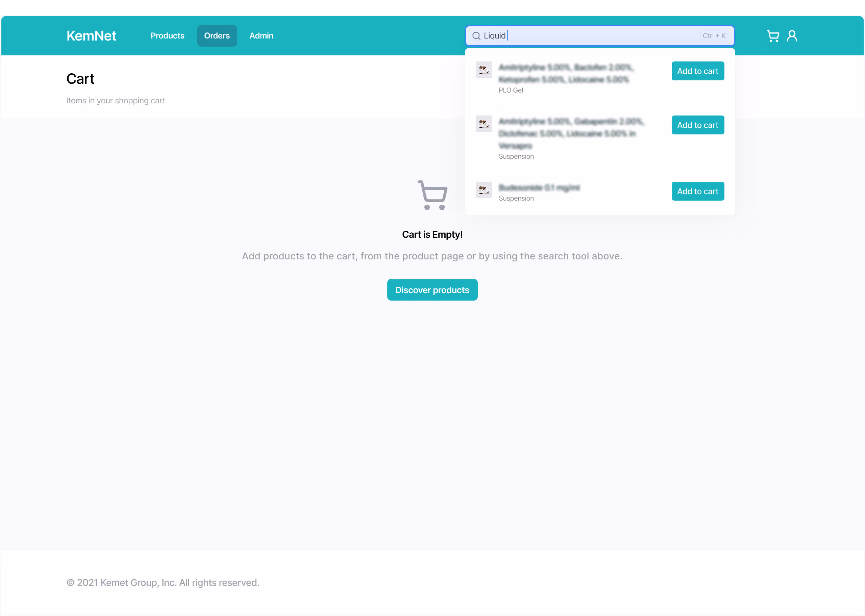
Task: Add the Versapro suspension product to cart
Action: pyautogui.click(x=697, y=125)
